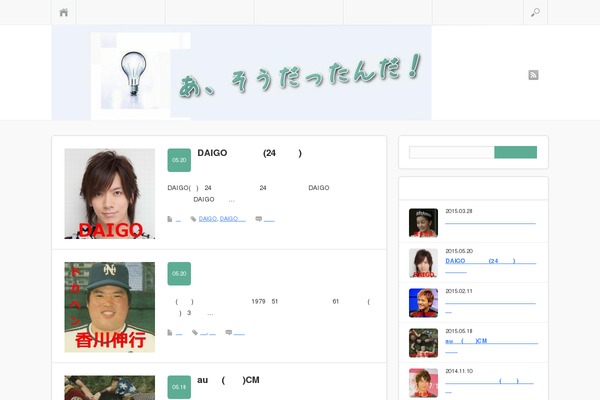Click category link in 香川伸行 post
The height and width of the screenshot is (400, 600).
(179, 333)
